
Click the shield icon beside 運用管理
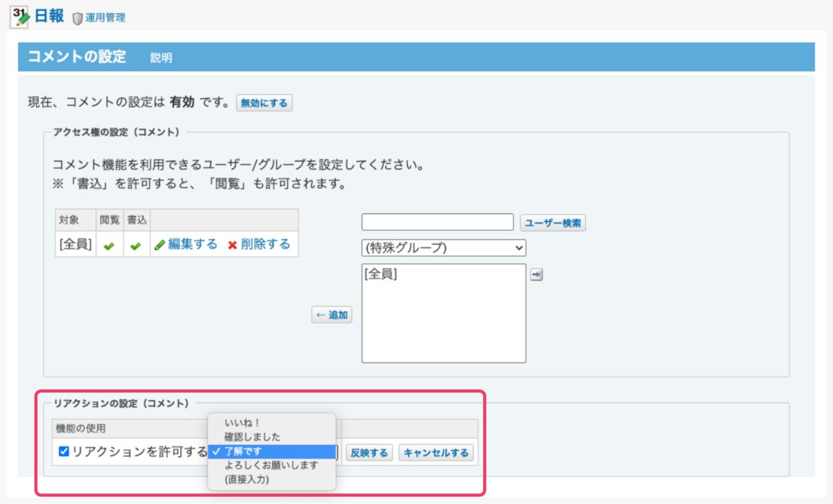(x=77, y=18)
